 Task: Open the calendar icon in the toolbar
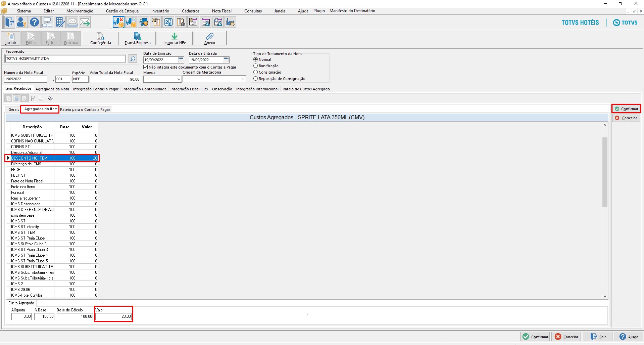(x=168, y=22)
